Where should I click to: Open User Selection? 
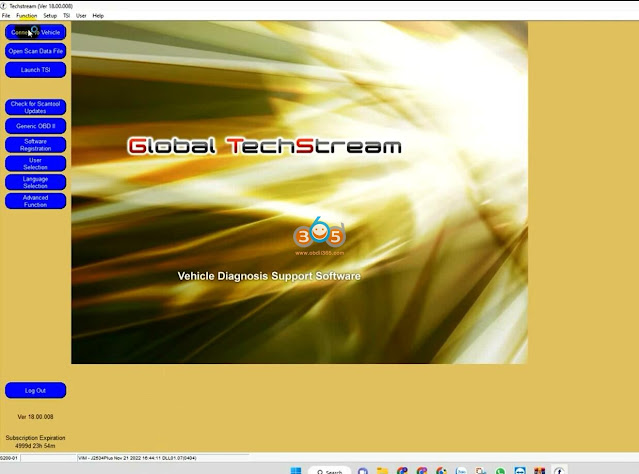[35, 163]
